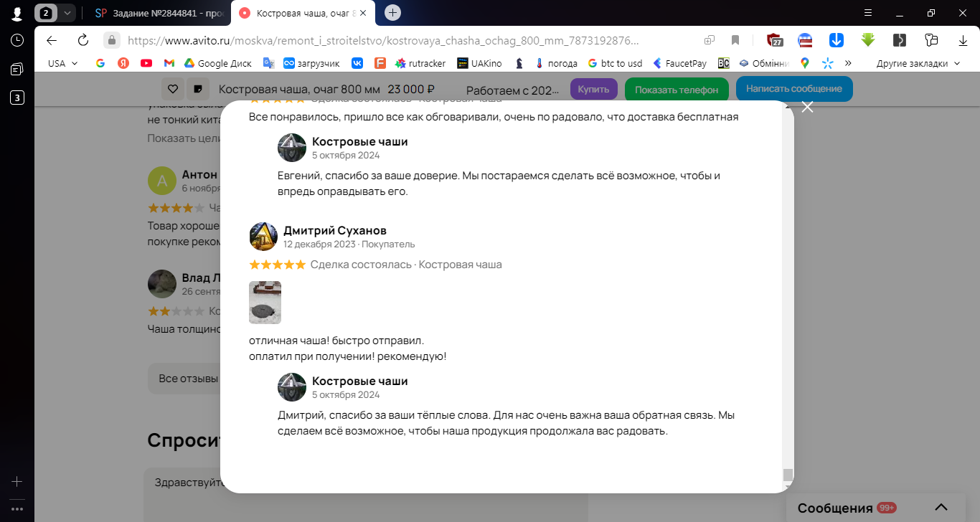Click Костровые чаши seller name dated under Евгений reply
The image size is (980, 522).
point(360,141)
